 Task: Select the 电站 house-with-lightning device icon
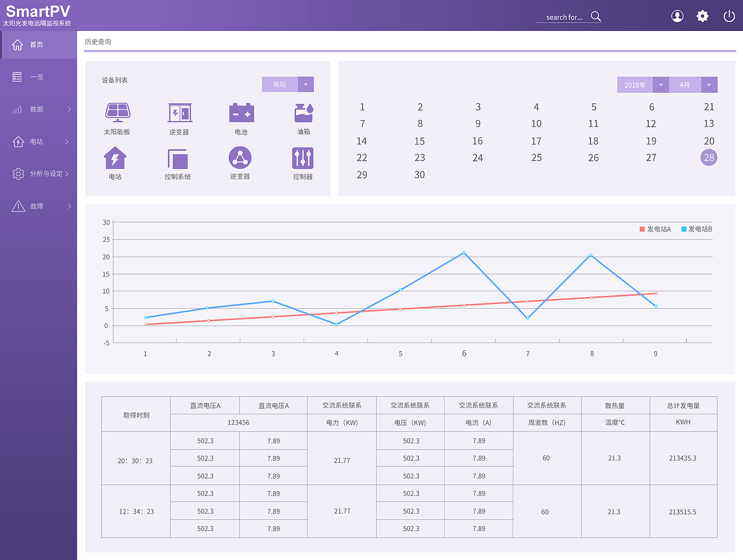point(115,157)
